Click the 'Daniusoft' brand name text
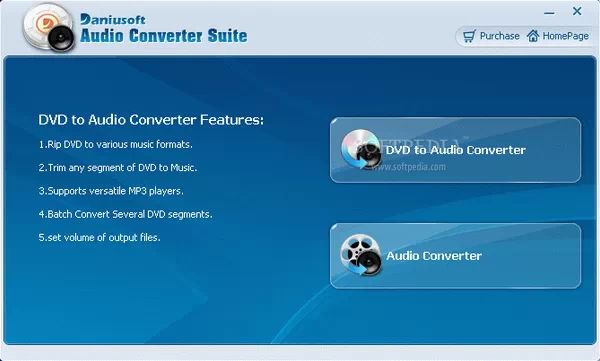Screen dimensions: 600x361 pyautogui.click(x=113, y=19)
